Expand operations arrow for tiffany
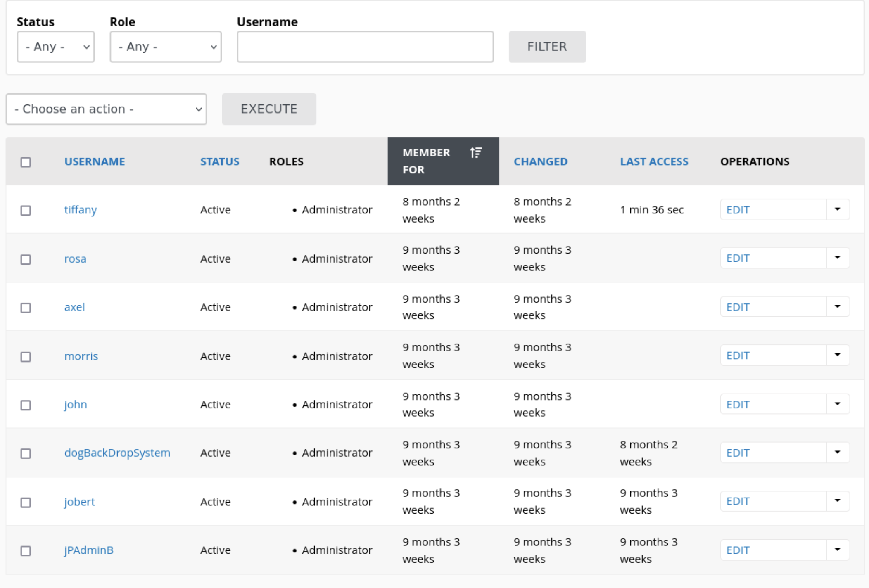This screenshot has height=588, width=869. tap(838, 209)
